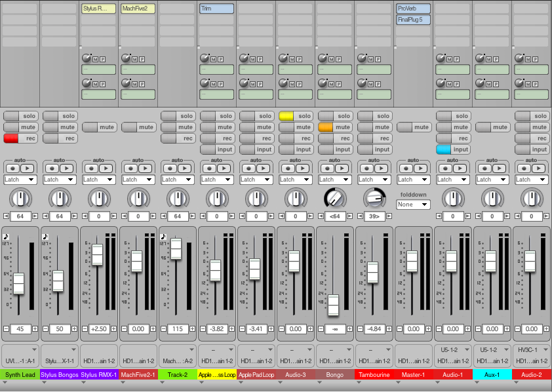Click the Bongo volume fader handle
The width and height of the screenshot is (552, 392).
click(334, 305)
